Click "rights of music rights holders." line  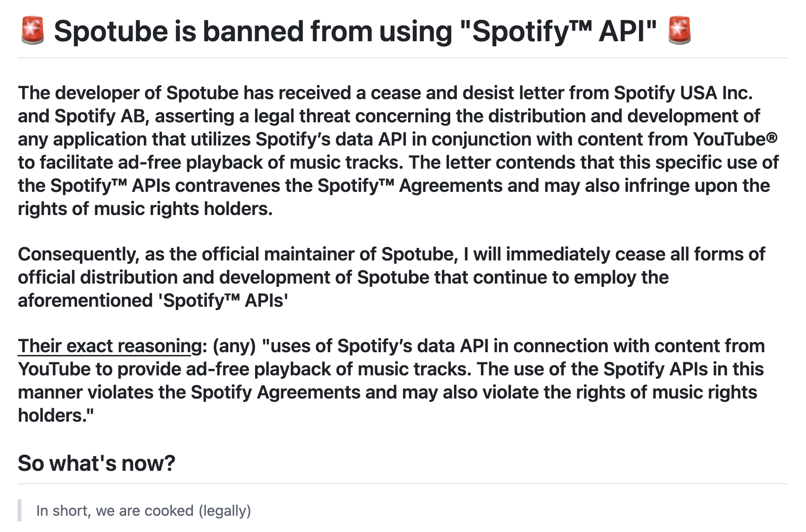tap(145, 209)
